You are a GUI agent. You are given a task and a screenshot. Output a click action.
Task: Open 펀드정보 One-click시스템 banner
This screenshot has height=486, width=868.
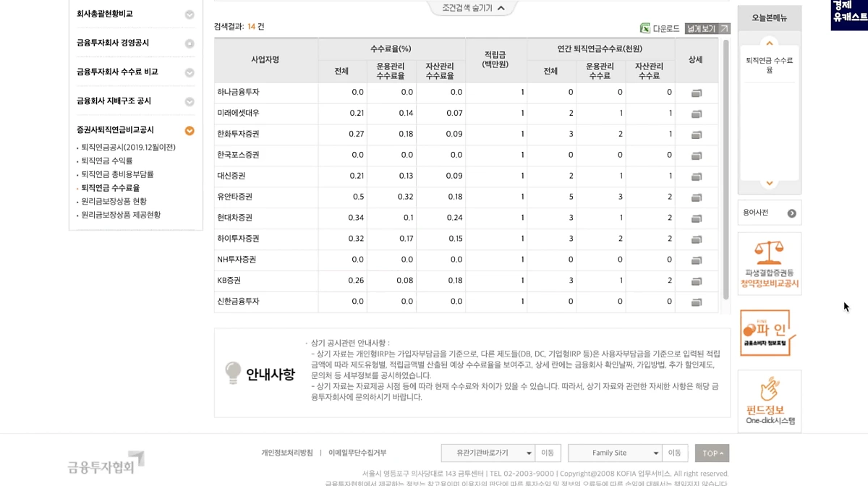pos(770,401)
